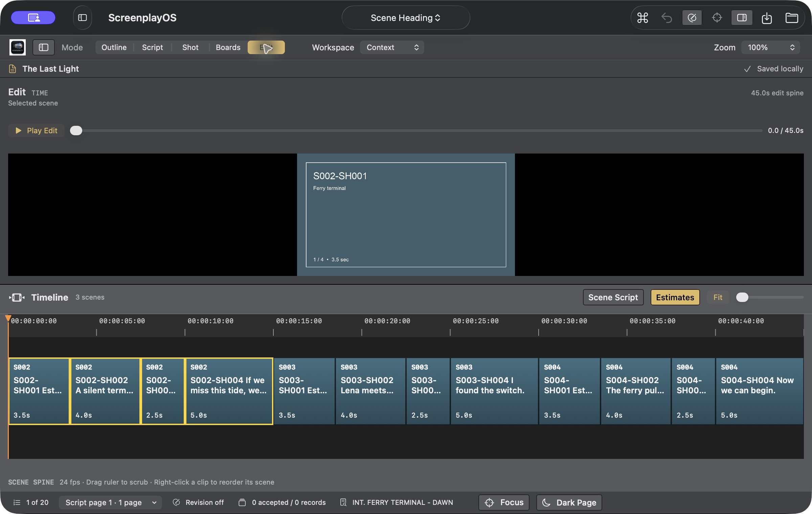The height and width of the screenshot is (514, 812).
Task: Select the S004-SH002 The ferry pul clip
Action: pyautogui.click(x=636, y=391)
